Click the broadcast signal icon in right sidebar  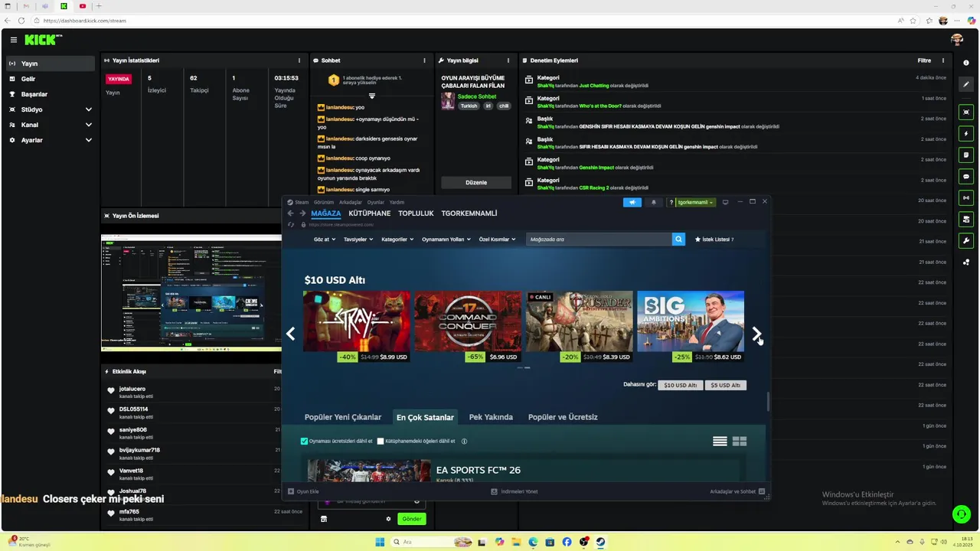click(966, 197)
